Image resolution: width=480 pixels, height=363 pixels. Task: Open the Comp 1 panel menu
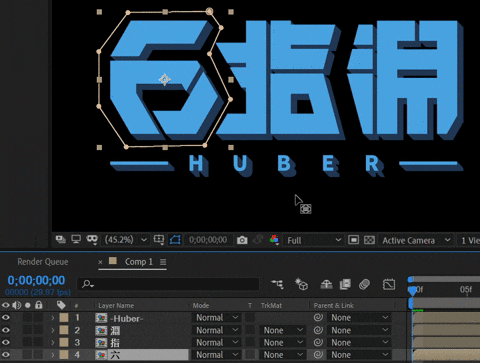tap(163, 262)
